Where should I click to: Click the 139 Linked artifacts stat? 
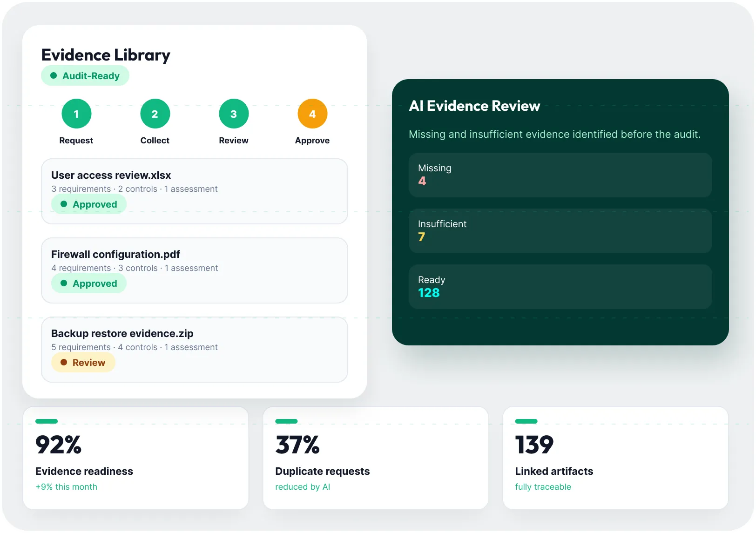[x=615, y=458]
